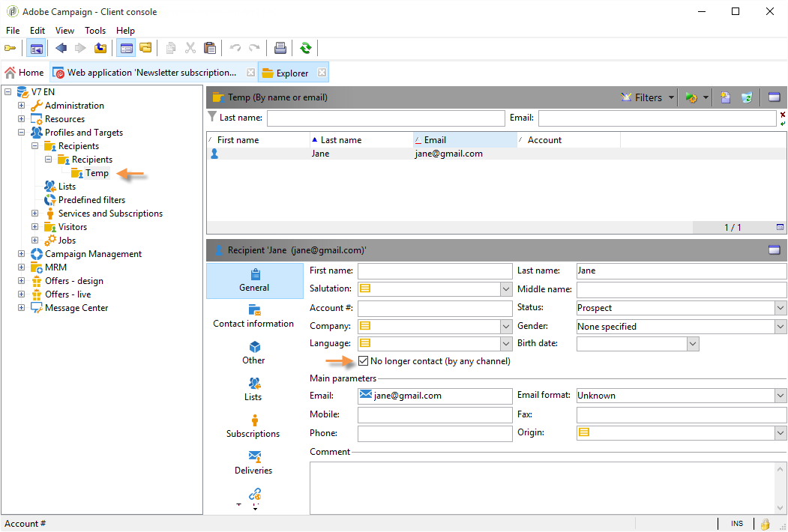
Task: Go back with the blue left arrow
Action: click(61, 48)
